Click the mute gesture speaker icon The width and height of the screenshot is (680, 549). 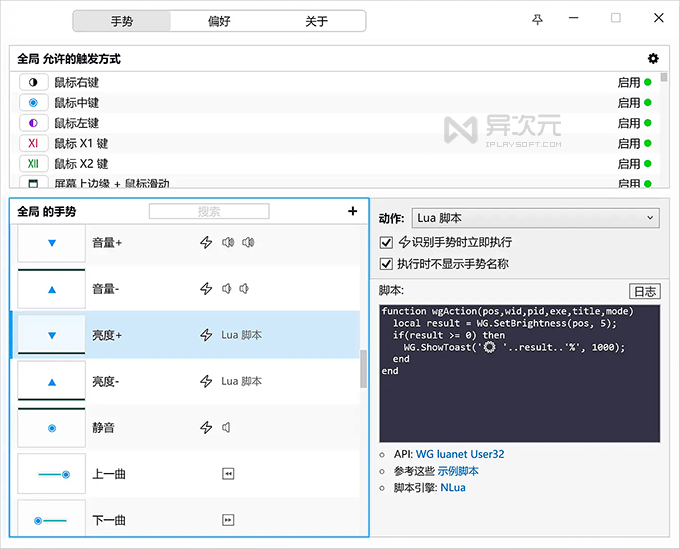[x=226, y=428]
